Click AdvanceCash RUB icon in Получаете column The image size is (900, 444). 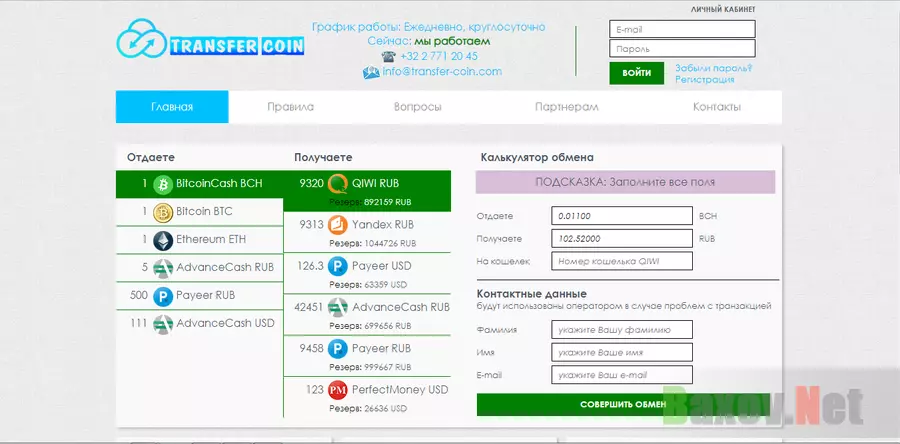click(338, 307)
